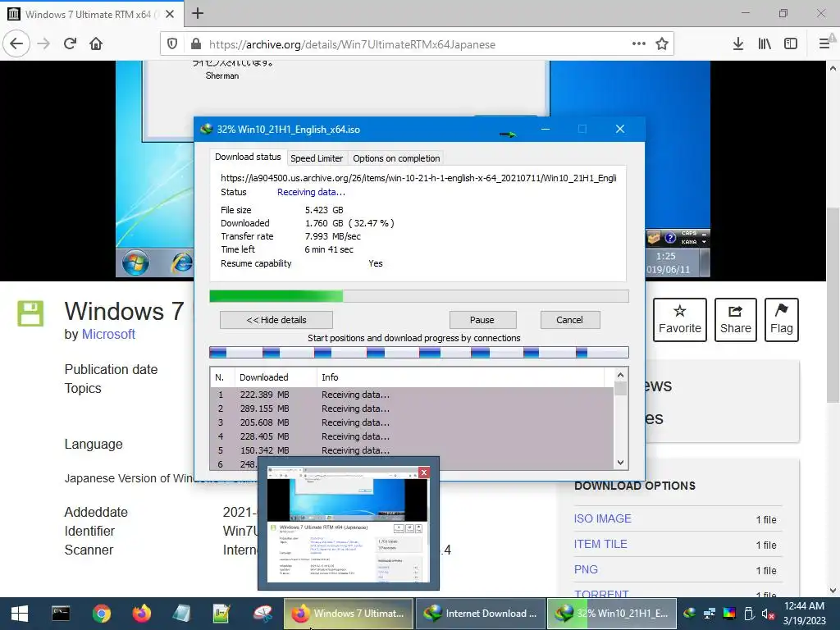The image size is (840, 630).
Task: Toggle the Firefox sidebar icon
Action: (791, 44)
